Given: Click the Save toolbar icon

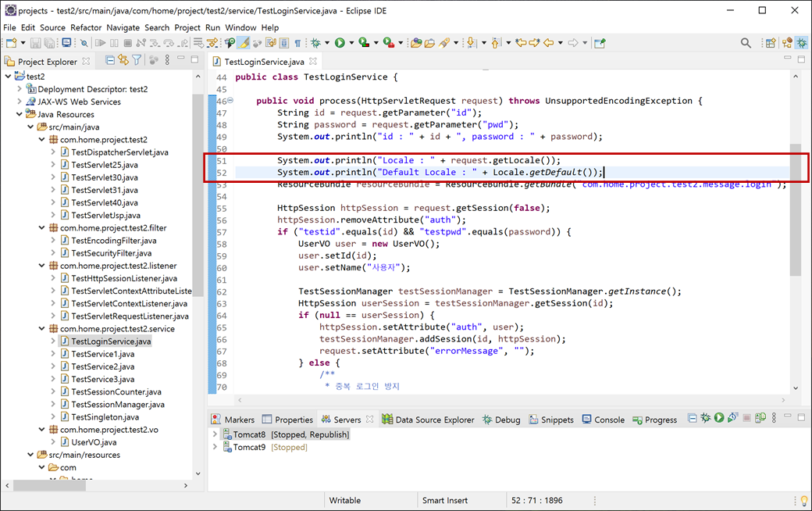Looking at the screenshot, I should point(35,43).
